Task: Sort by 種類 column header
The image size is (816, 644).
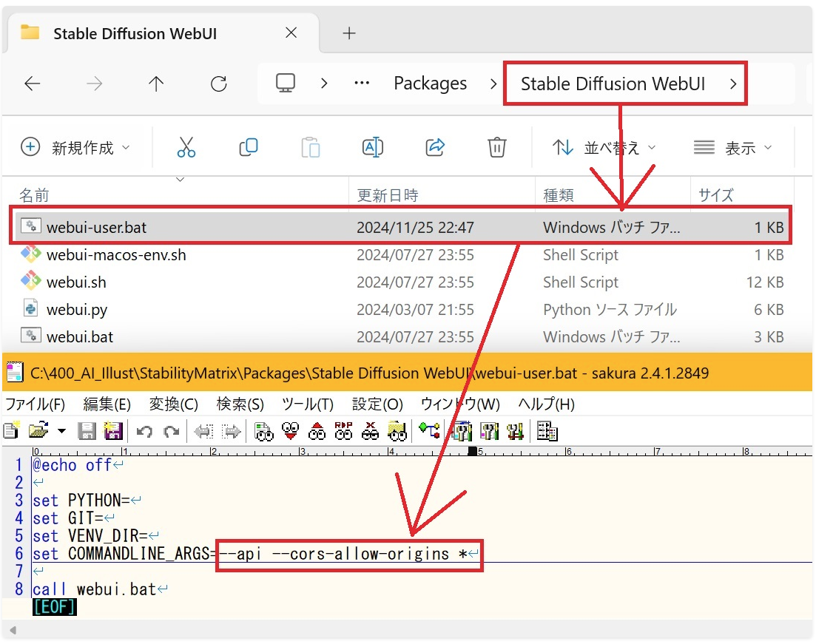Action: click(559, 196)
